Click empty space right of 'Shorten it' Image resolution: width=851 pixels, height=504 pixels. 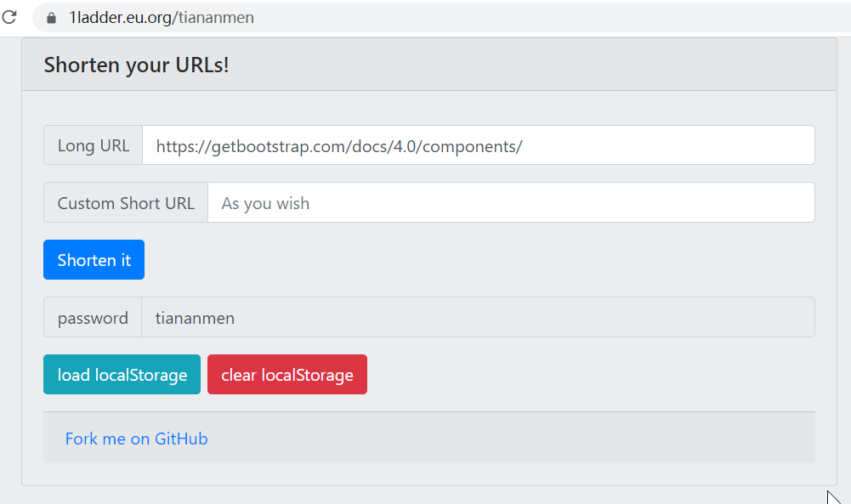click(476, 260)
